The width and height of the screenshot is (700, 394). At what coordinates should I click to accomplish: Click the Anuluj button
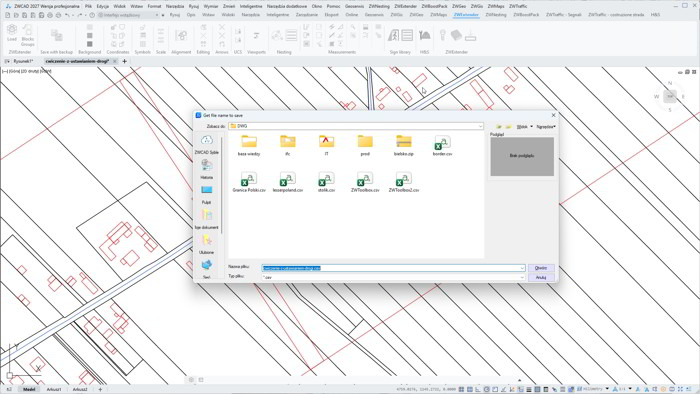[x=541, y=278]
